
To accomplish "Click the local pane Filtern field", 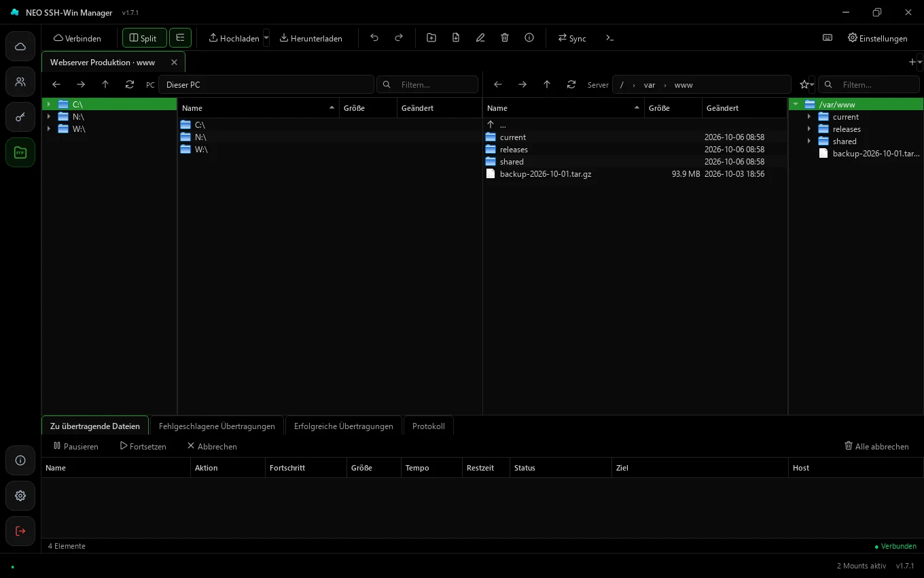I will [427, 84].
